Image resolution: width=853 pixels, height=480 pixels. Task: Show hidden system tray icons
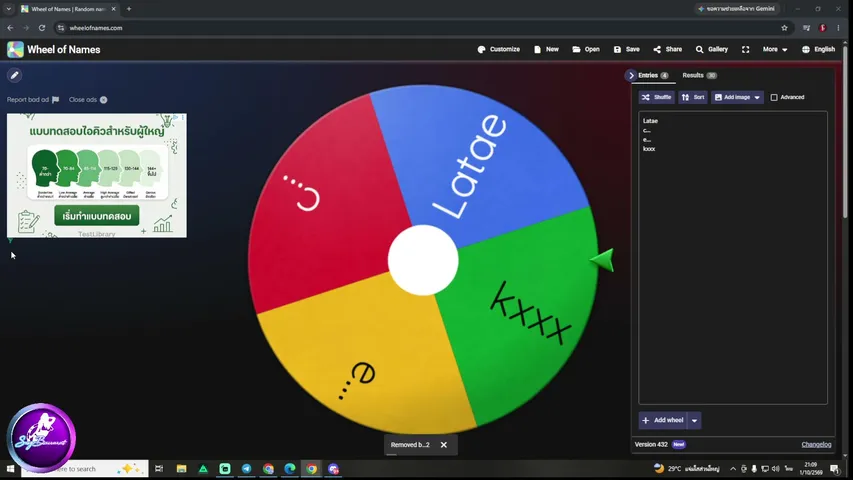[x=733, y=469]
